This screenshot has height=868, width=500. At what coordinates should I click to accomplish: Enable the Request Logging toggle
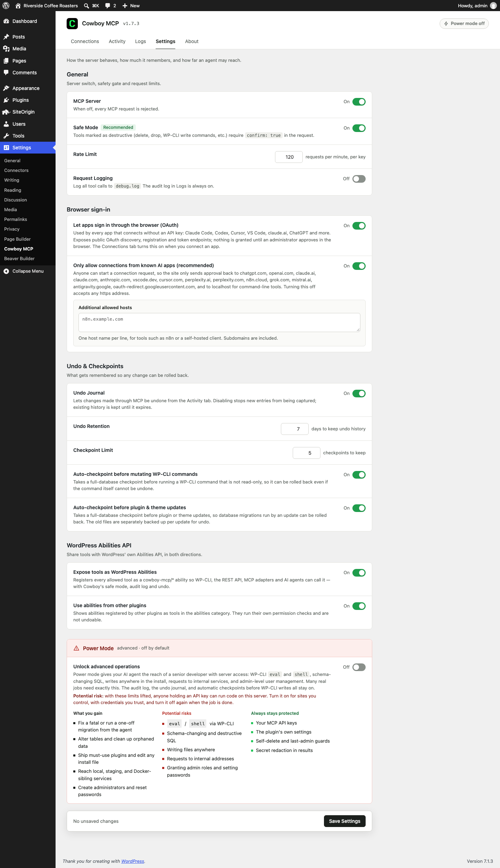pos(359,179)
